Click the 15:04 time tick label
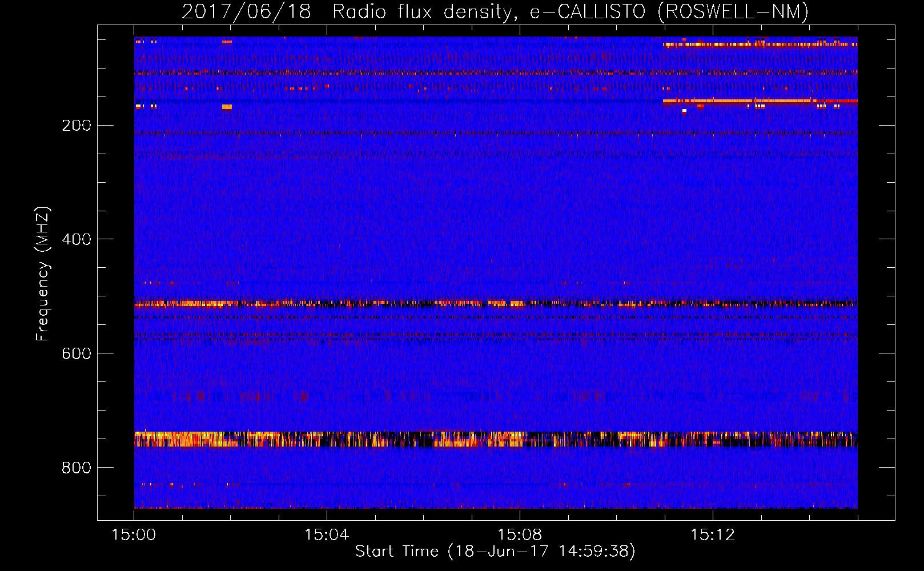 [327, 535]
